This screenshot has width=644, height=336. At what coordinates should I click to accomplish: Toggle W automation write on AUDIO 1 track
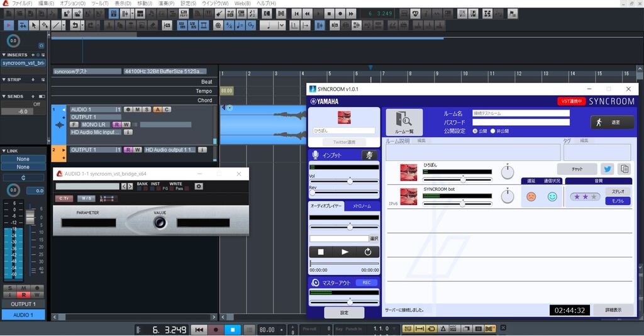(126, 125)
